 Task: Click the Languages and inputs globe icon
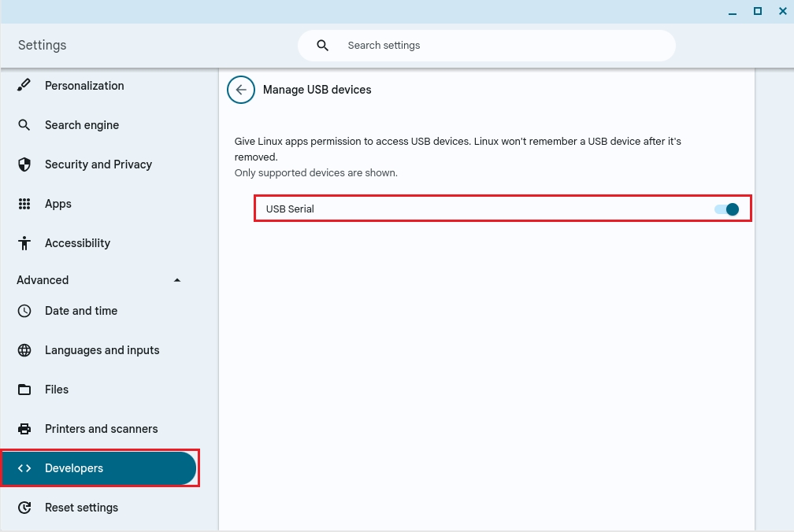pos(24,350)
